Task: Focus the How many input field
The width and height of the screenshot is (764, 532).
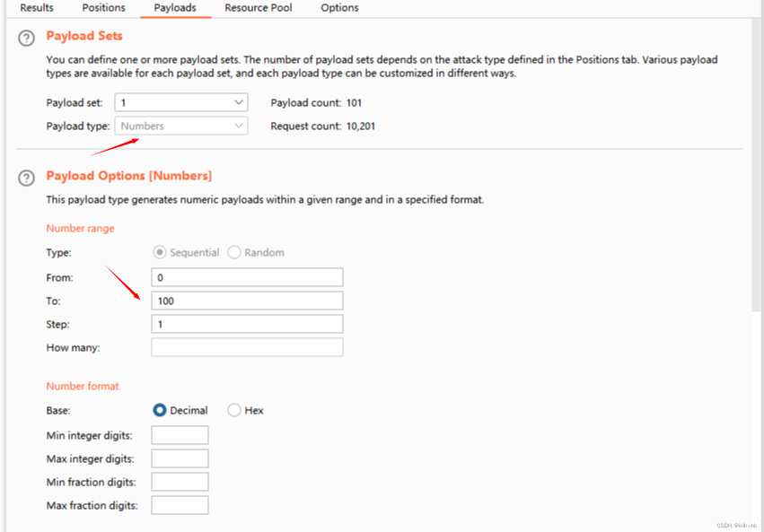Action: (x=247, y=347)
